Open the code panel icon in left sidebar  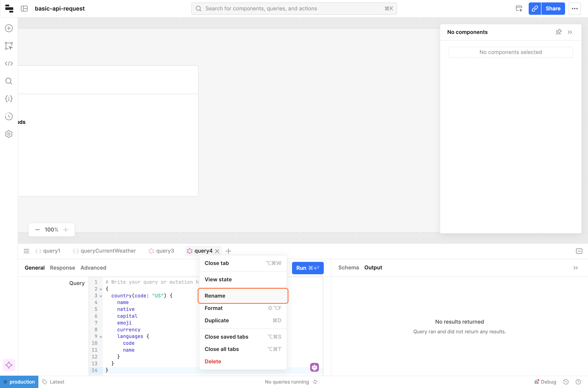(9, 63)
